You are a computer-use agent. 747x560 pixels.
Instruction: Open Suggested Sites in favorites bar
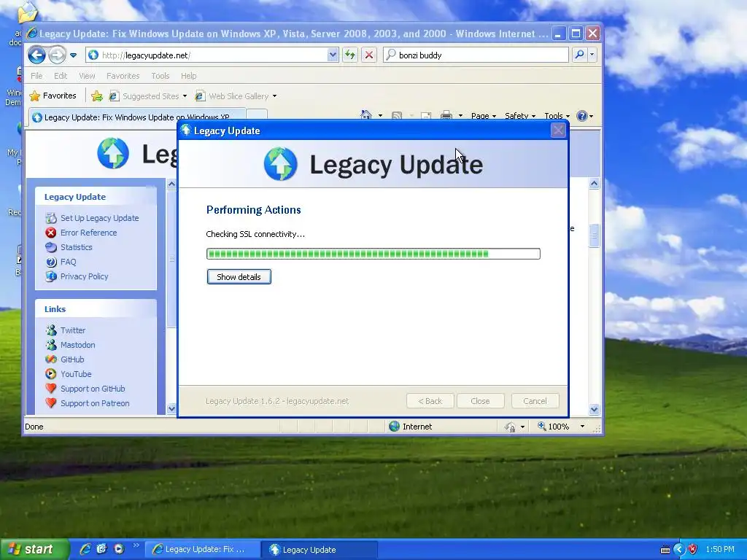[147, 96]
